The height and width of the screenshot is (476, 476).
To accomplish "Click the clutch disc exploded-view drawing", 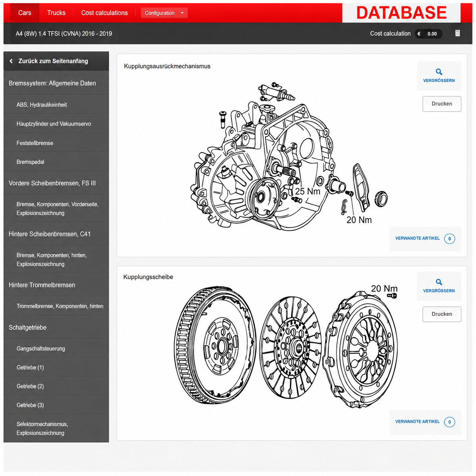I will (x=286, y=346).
